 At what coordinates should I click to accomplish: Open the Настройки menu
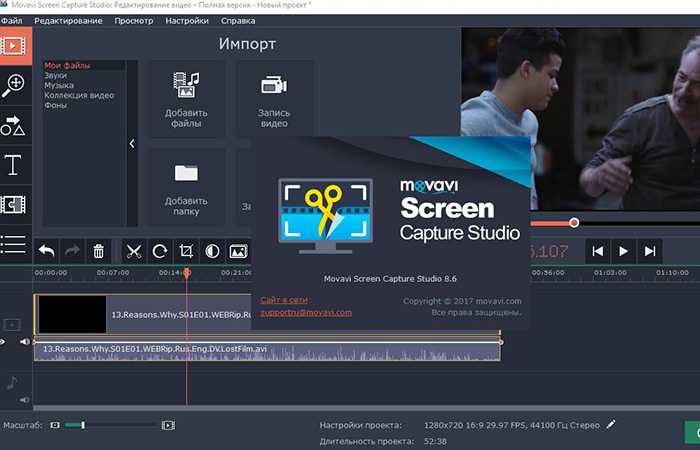(187, 21)
